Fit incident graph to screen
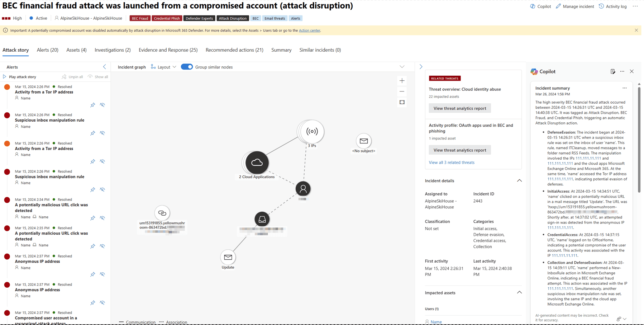Screen dimensions: 644x325 (402, 102)
